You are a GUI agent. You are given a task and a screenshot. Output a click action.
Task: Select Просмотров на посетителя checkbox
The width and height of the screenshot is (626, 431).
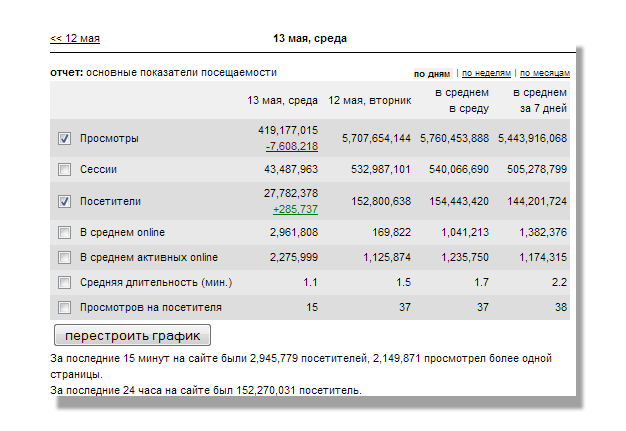64,308
